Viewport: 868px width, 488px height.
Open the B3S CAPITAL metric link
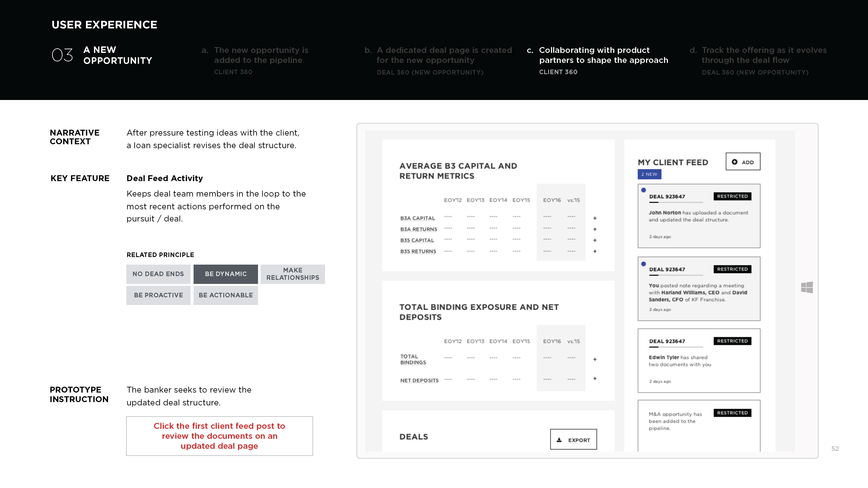(x=417, y=241)
